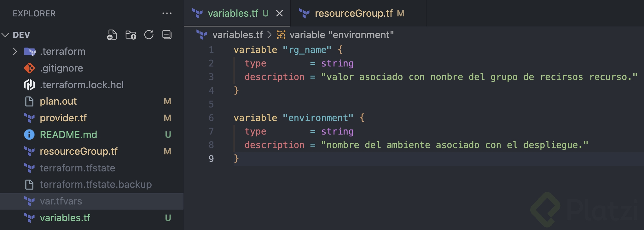Open terraform.tfstate.backup file
Image resolution: width=644 pixels, height=230 pixels.
pos(96,184)
